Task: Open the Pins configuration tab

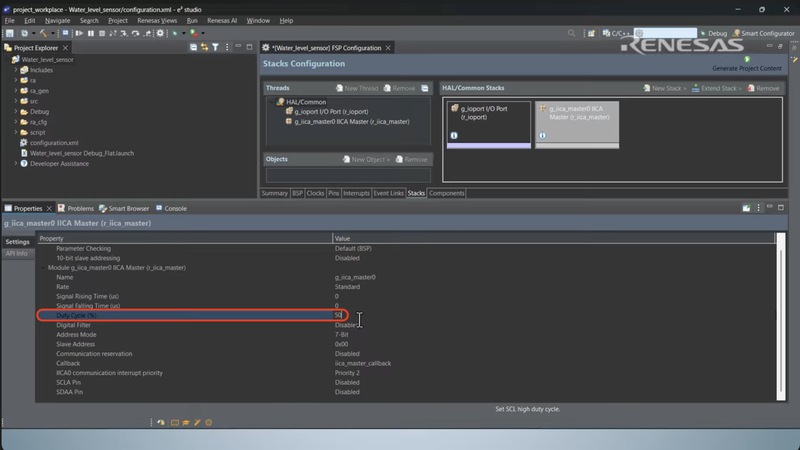Action: pyautogui.click(x=334, y=193)
